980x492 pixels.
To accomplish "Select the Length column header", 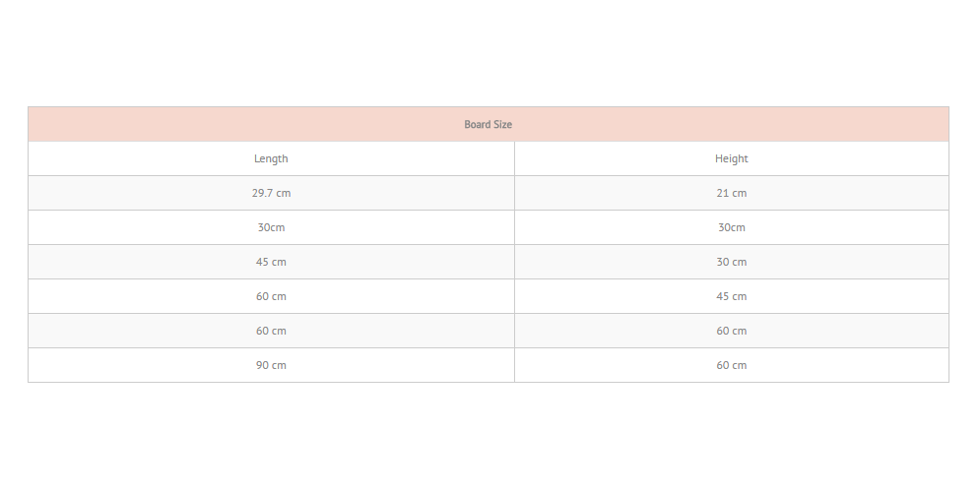I will pyautogui.click(x=271, y=158).
